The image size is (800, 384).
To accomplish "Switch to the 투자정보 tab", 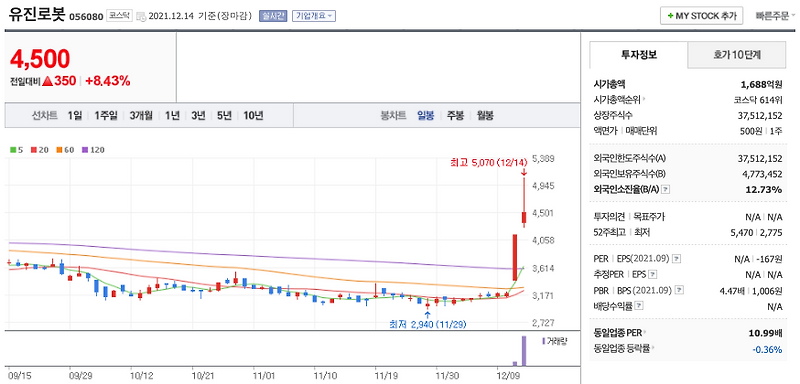I will [639, 55].
